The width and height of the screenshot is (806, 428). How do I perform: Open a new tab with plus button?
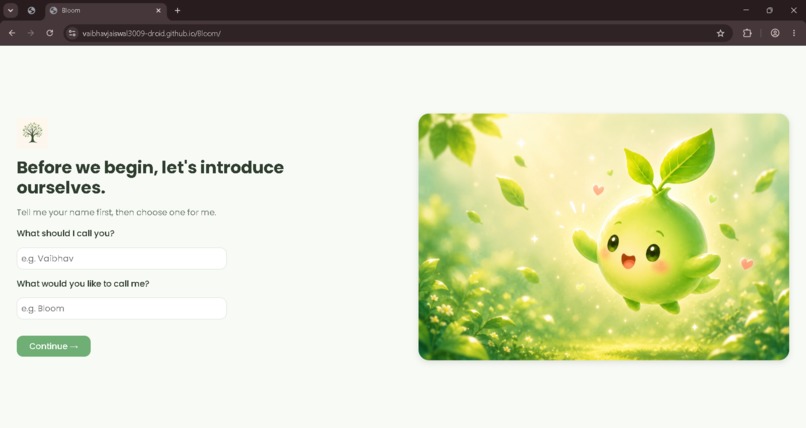[x=177, y=10]
